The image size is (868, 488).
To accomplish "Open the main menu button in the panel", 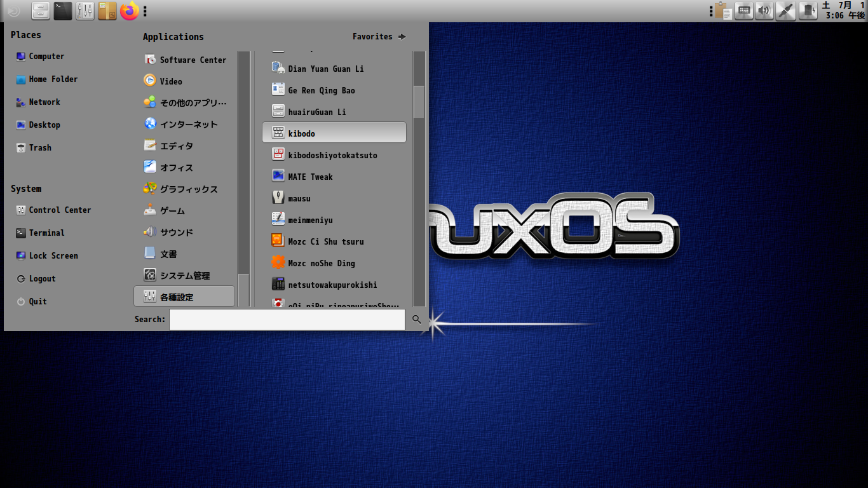I will 13,11.
